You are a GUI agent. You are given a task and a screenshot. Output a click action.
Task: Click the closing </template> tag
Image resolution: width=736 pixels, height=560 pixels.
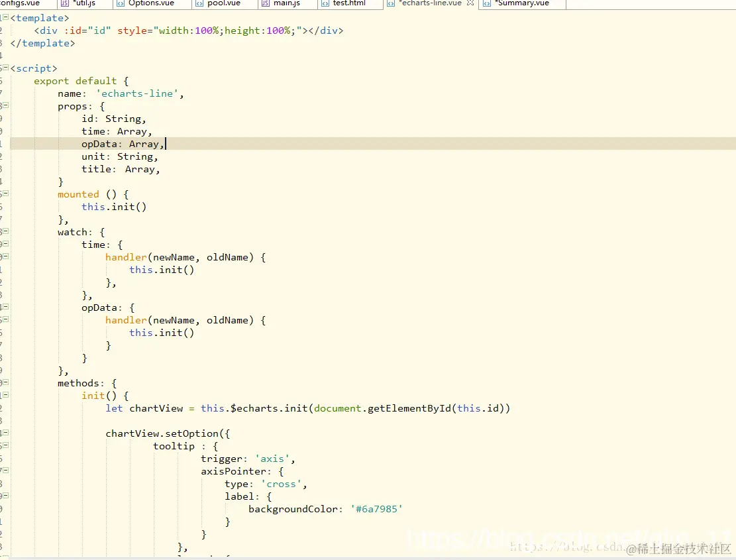42,43
